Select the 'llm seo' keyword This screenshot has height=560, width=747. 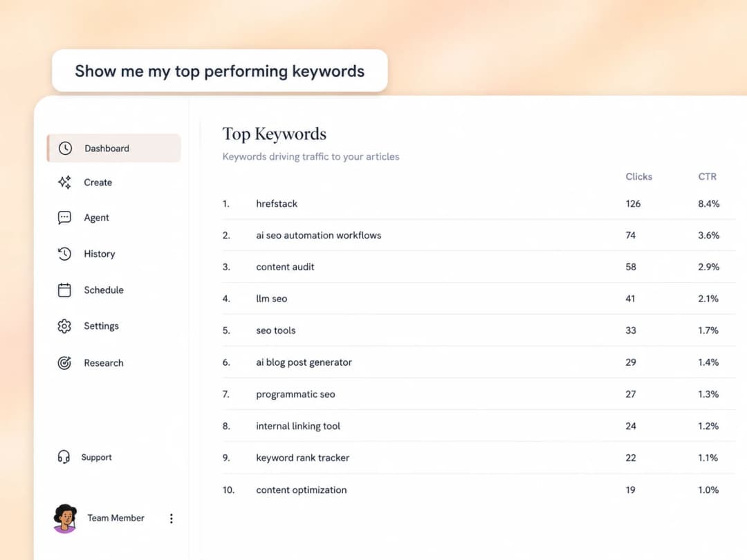tap(272, 299)
